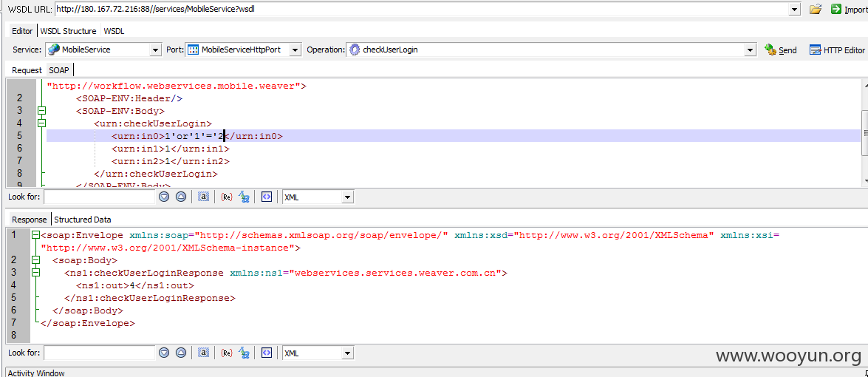Click the Find Next arrow in response search bar

(164, 353)
